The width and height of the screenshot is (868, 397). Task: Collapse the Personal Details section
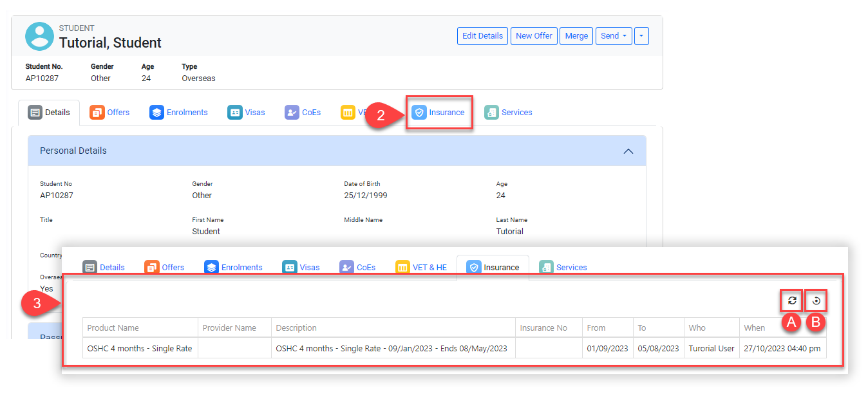628,151
